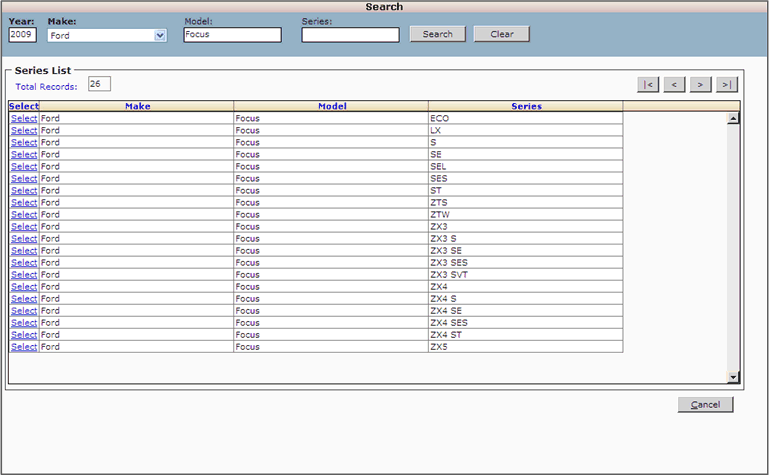This screenshot has height=475, width=769.
Task: Select the ZX3 SES series row
Action: coord(24,262)
